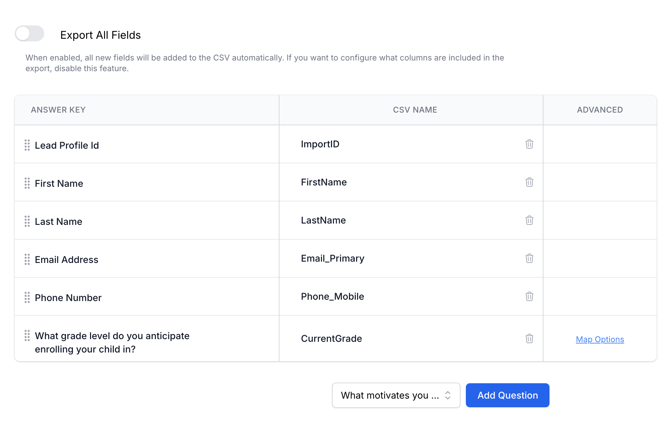Enable the Export All Fields toggle
670x423 pixels.
(30, 34)
